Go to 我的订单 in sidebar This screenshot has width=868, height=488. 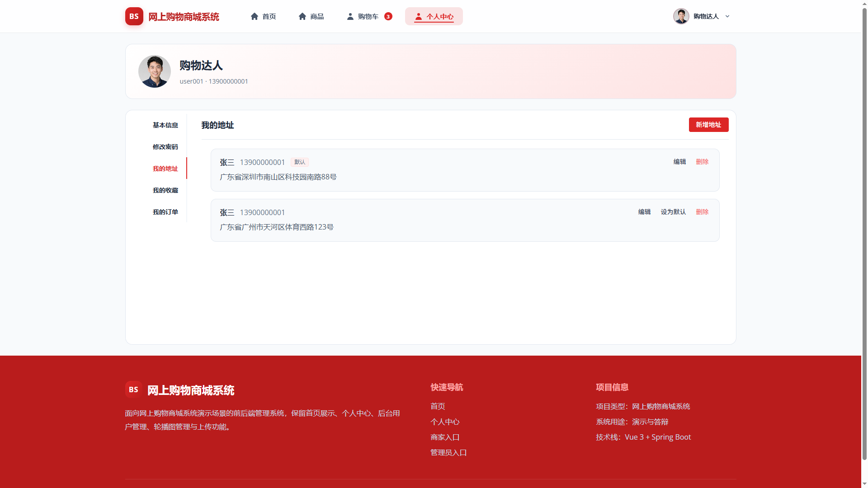tap(165, 212)
